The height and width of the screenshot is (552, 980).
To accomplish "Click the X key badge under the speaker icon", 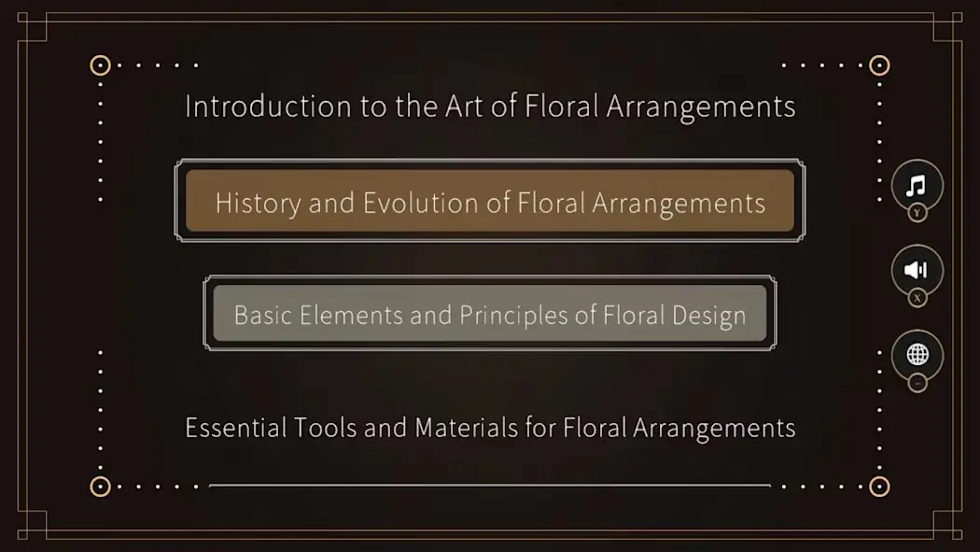I will tap(917, 298).
